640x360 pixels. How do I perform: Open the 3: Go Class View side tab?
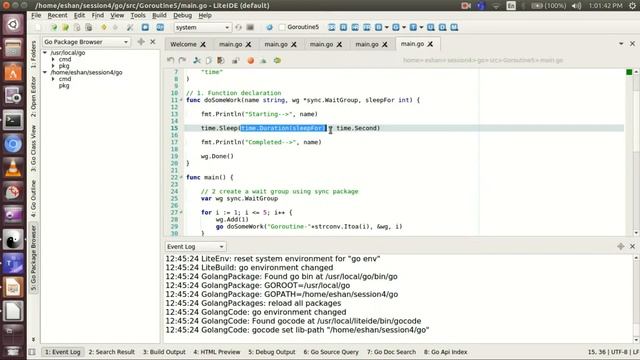point(33,148)
